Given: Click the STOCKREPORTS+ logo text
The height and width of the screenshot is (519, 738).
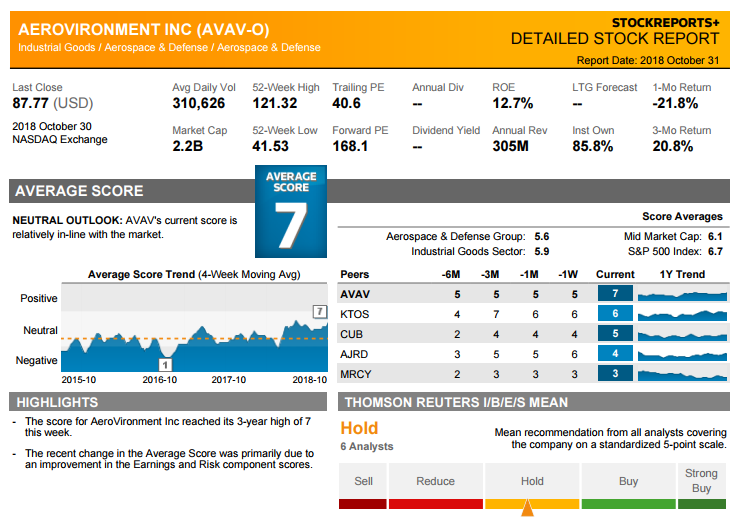Looking at the screenshot, I should tap(666, 23).
